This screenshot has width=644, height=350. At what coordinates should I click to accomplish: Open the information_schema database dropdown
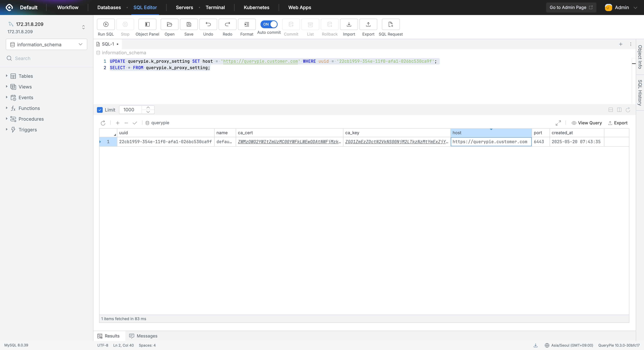coord(47,45)
